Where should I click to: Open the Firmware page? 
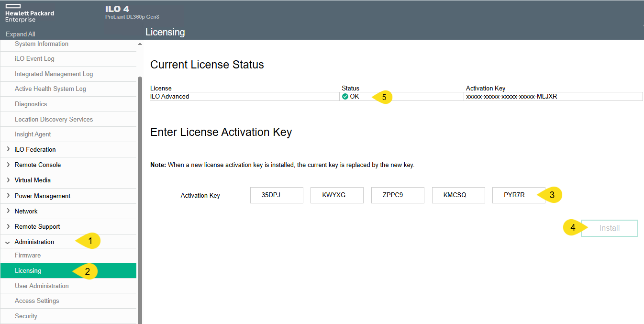pyautogui.click(x=28, y=256)
